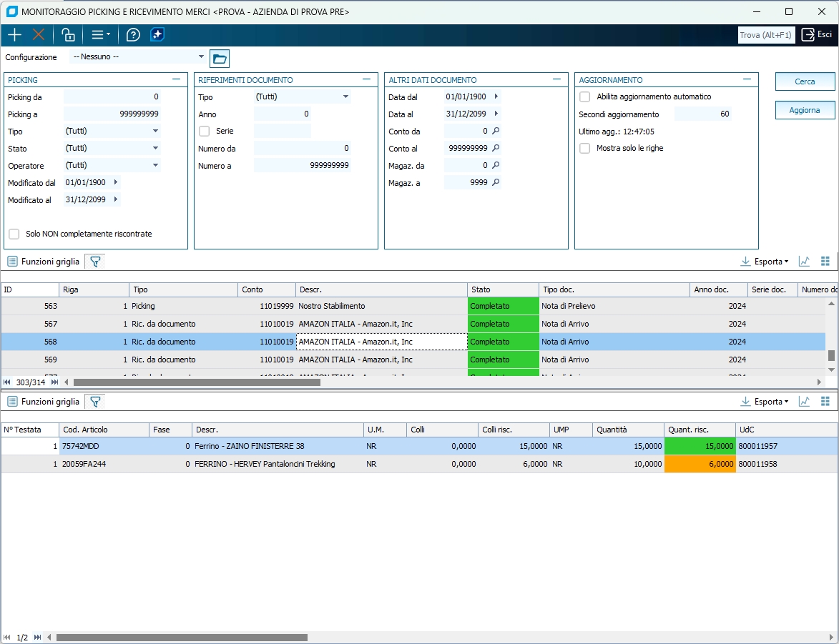Open the Operatore dropdown list
This screenshot has width=839, height=644.
click(155, 166)
